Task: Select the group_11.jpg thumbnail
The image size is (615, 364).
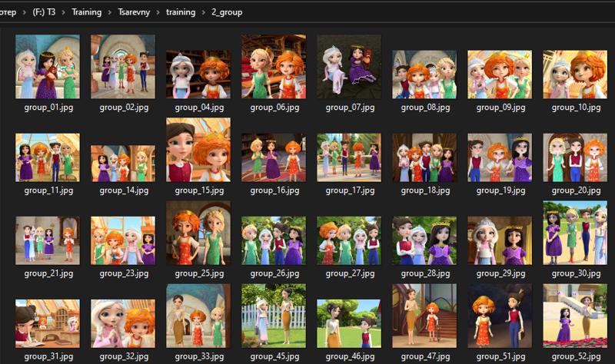Action: (48, 157)
